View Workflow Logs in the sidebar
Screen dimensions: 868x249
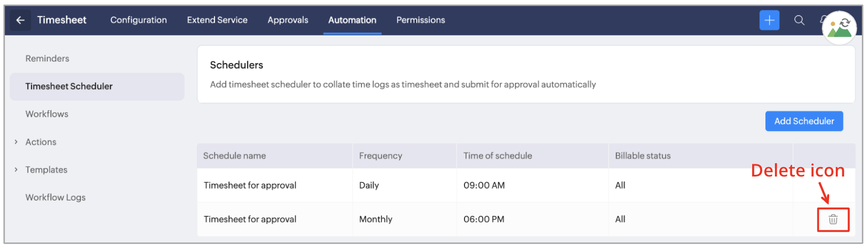[55, 198]
